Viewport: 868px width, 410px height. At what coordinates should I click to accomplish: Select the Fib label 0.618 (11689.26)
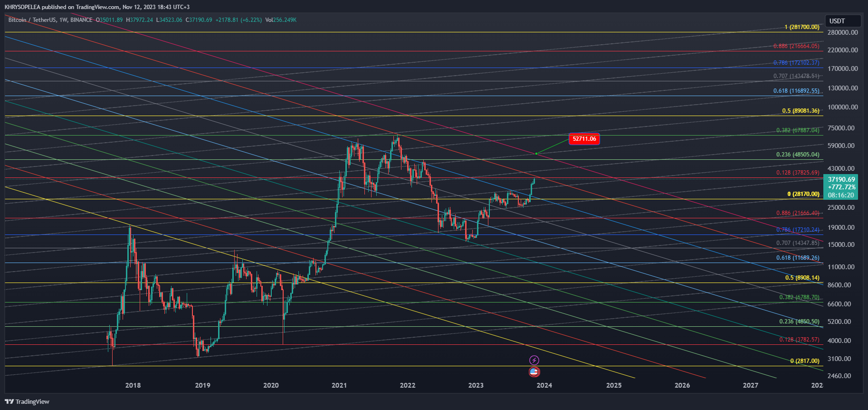point(798,258)
